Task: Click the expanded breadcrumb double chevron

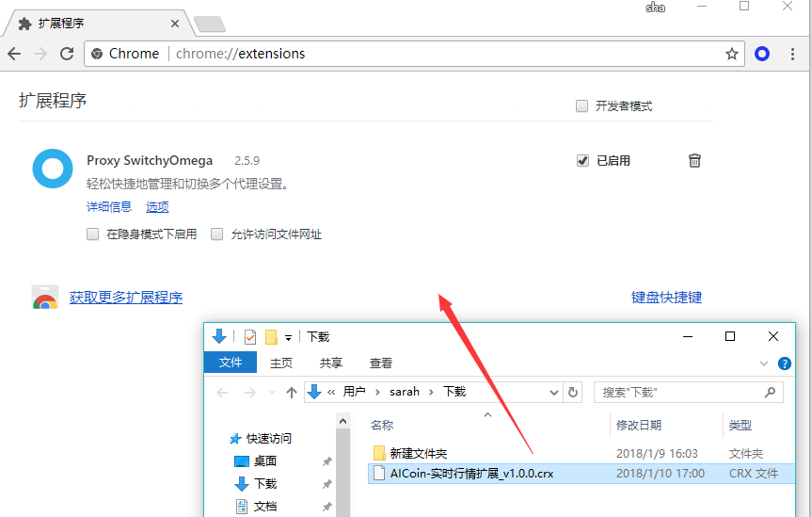Action: click(331, 393)
